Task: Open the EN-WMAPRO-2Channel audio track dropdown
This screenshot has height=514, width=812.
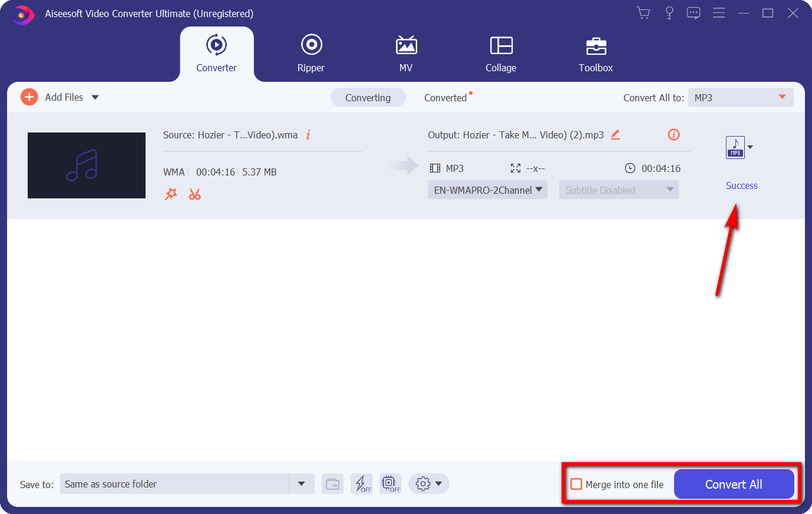Action: [x=487, y=190]
